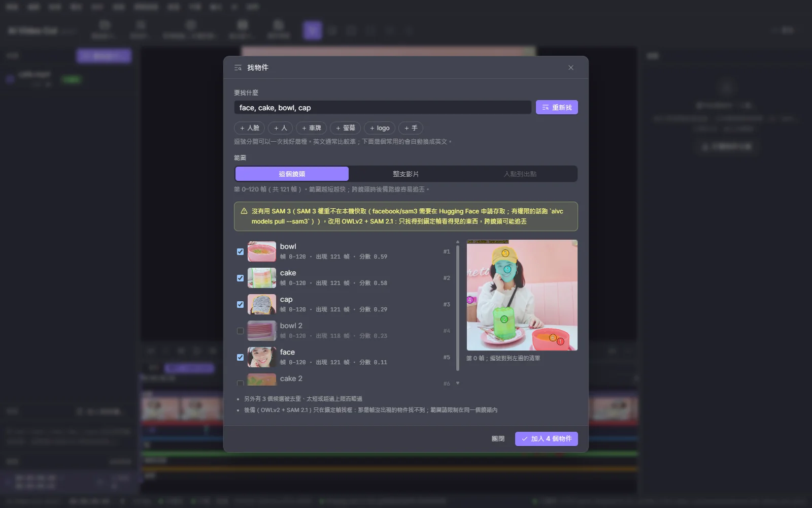Screen dimensions: 812x508
Task: Click the warning triangle icon in the SAM 3 notice
Action: click(x=244, y=211)
